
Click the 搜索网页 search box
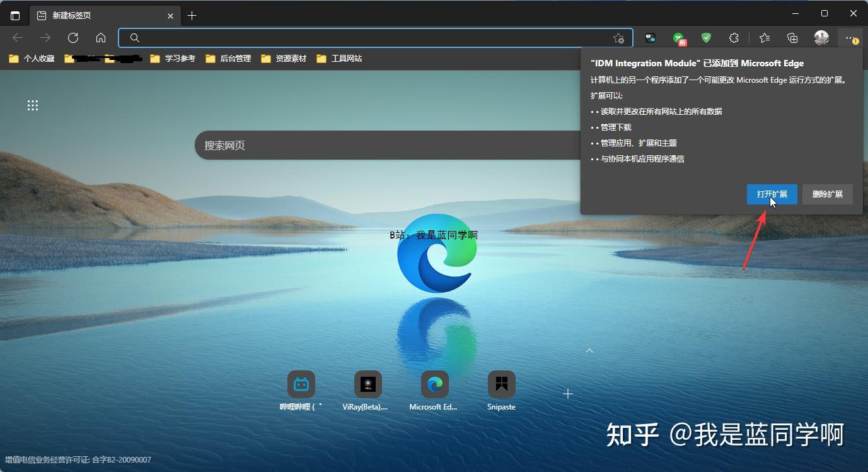point(388,145)
